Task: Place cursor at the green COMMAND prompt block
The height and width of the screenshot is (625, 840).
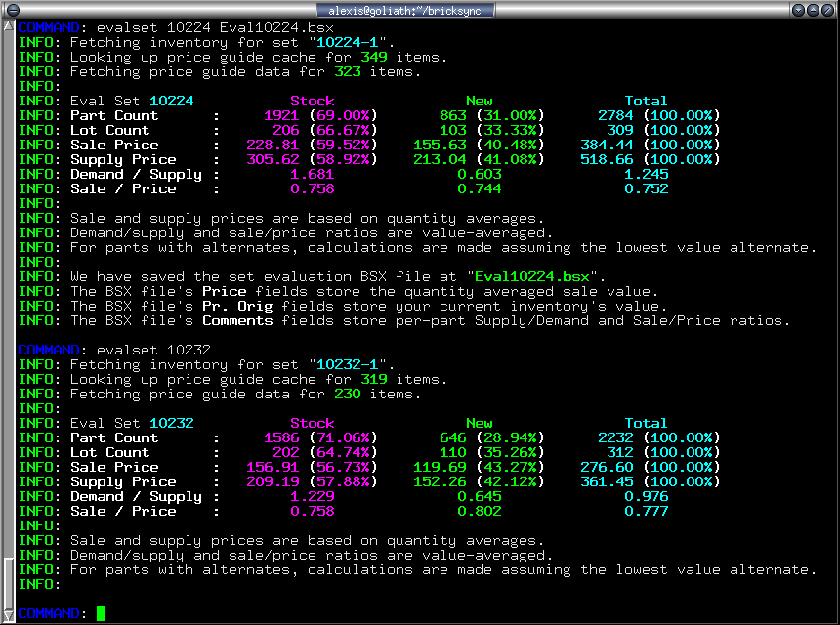Action: pyautogui.click(x=101, y=613)
